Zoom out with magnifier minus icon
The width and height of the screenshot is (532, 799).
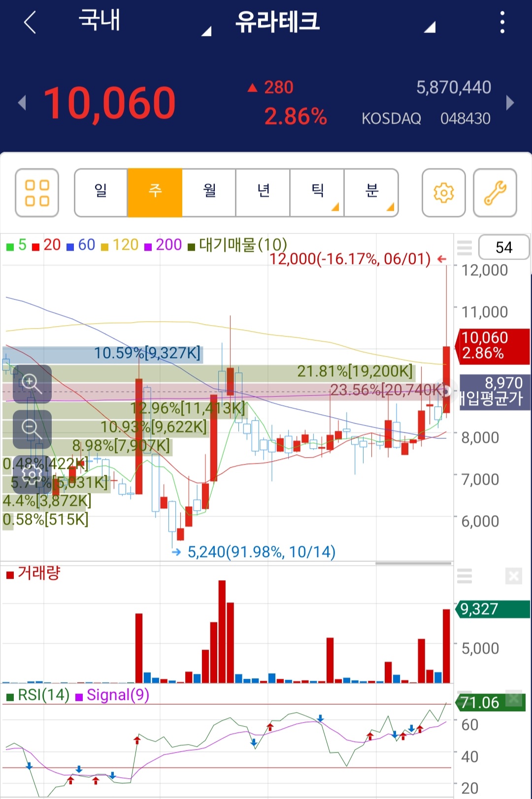click(x=32, y=429)
